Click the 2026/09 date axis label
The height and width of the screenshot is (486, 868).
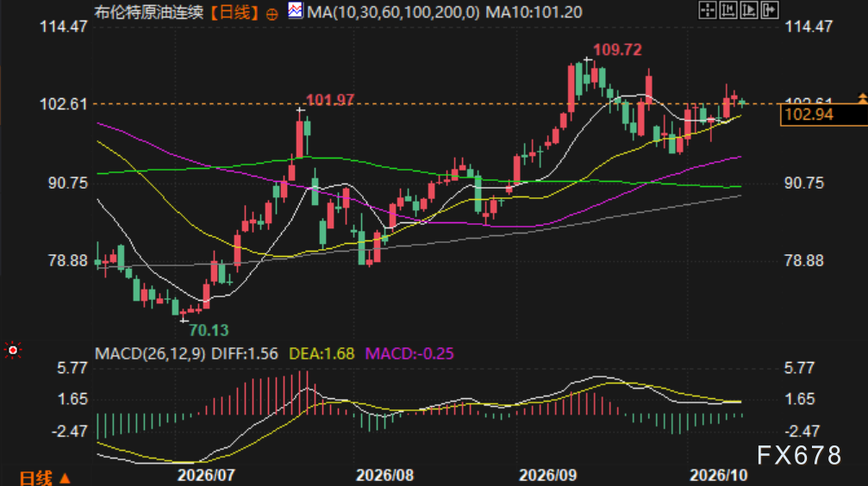click(547, 475)
